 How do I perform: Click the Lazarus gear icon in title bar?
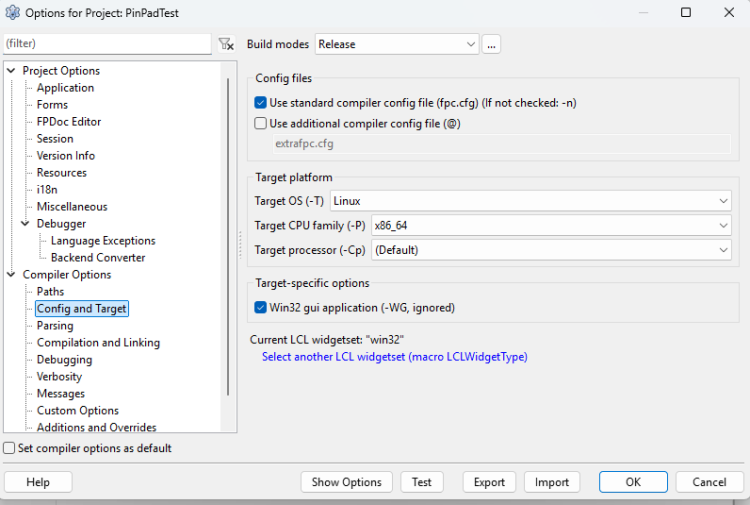click(x=12, y=12)
